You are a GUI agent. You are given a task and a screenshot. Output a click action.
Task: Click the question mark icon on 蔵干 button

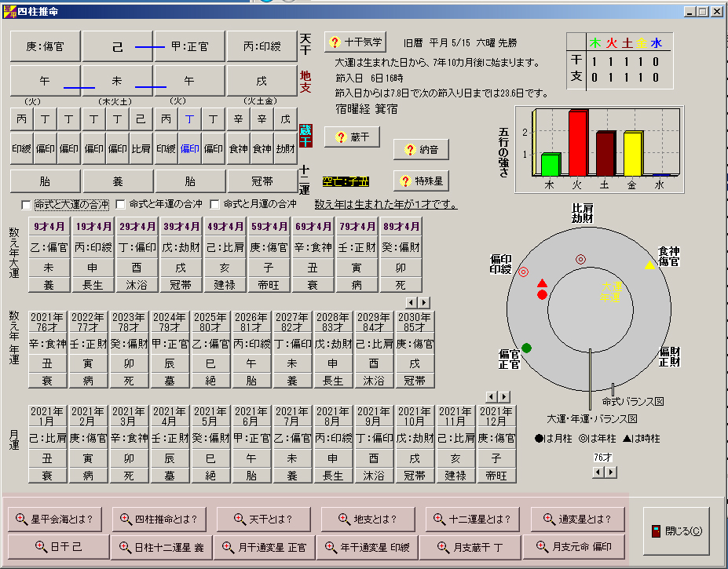pyautogui.click(x=342, y=137)
